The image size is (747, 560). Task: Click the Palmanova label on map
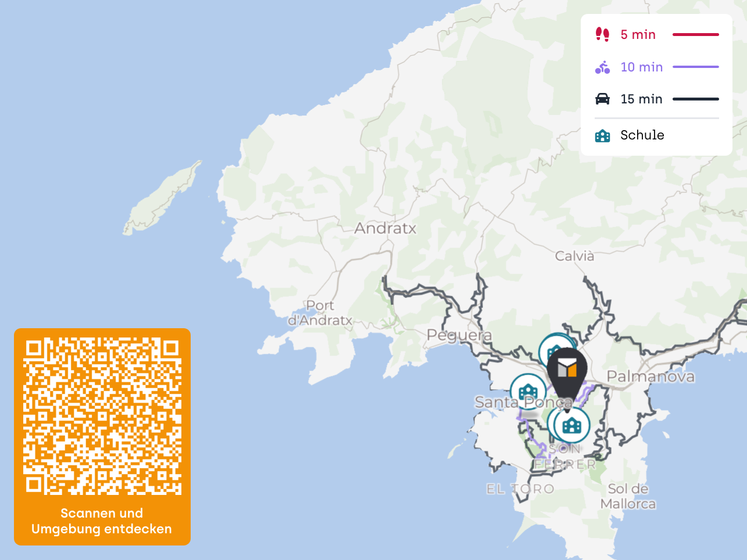(x=650, y=377)
